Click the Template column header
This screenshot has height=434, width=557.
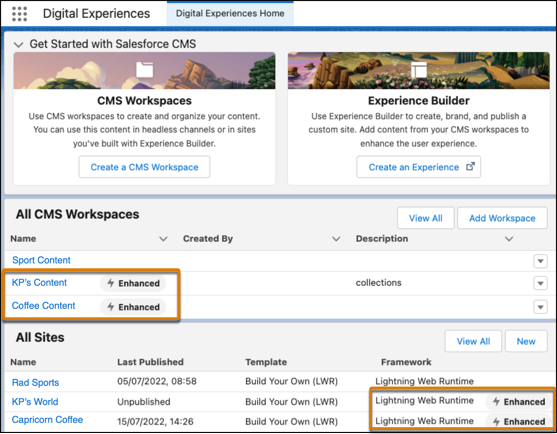266,362
